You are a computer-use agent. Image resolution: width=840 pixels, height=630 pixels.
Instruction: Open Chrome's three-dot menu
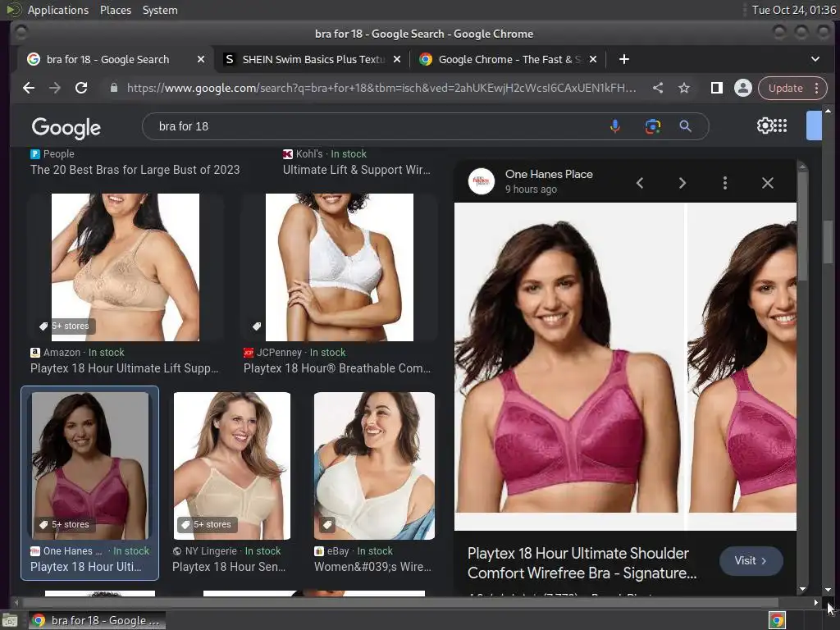[x=817, y=88]
